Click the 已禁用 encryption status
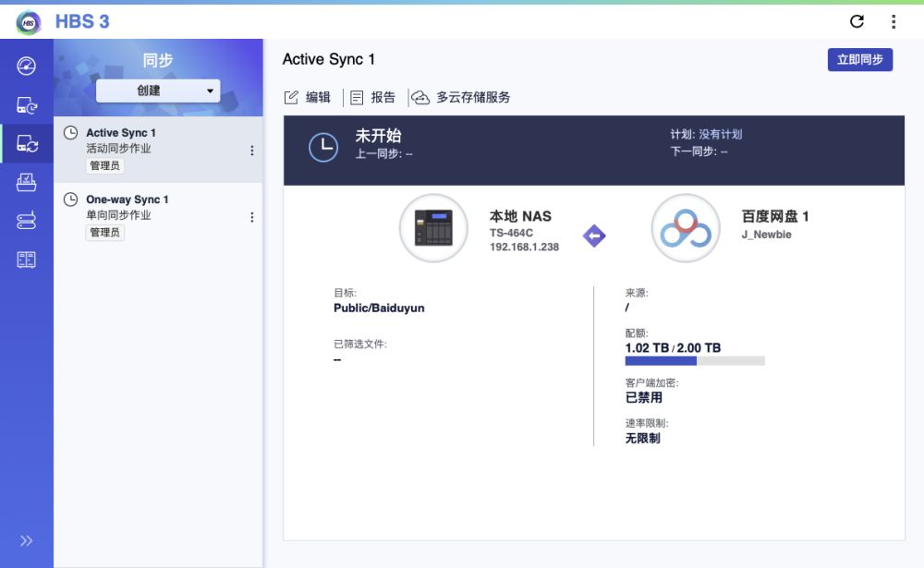This screenshot has height=568, width=924. [x=643, y=398]
